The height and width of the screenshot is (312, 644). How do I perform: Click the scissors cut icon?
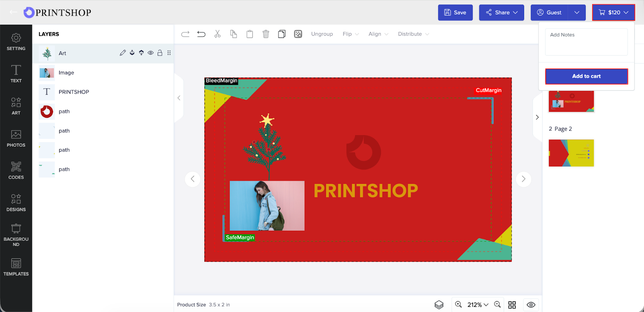tap(217, 34)
